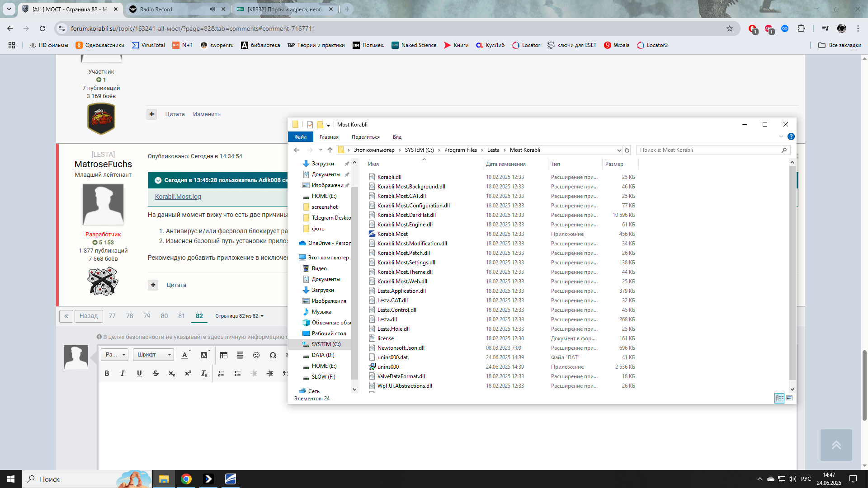Expand the Страница 82 из 82 page dropdown

[239, 316]
